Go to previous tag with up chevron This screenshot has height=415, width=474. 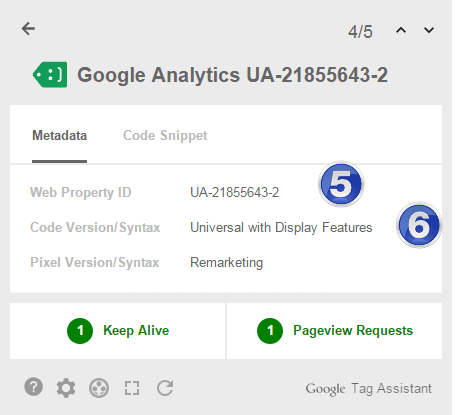pyautogui.click(x=401, y=30)
